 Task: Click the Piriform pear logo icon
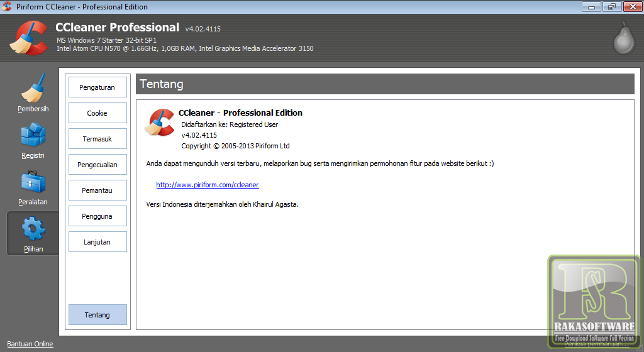coord(624,38)
